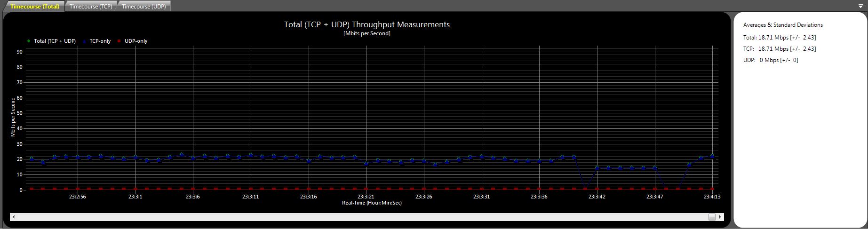Select the Total 18.71 Mbps average line
This screenshot has width=868, height=229.
click(780, 38)
